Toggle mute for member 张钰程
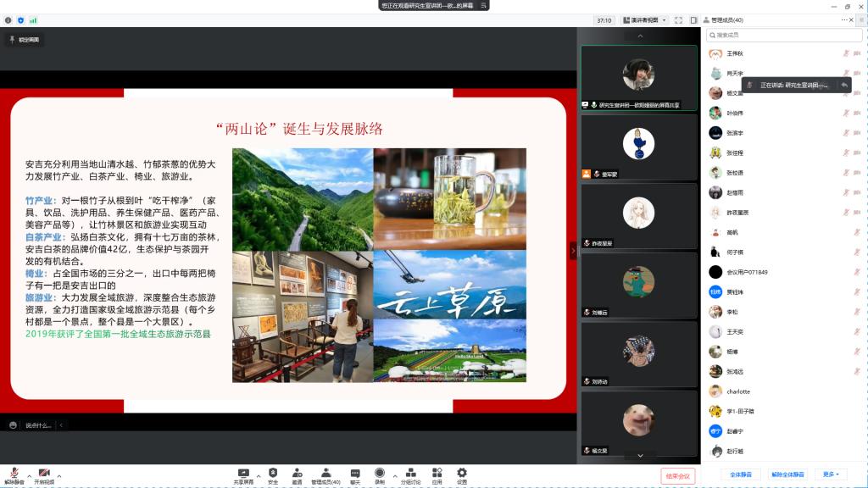The image size is (868, 488). point(846,152)
